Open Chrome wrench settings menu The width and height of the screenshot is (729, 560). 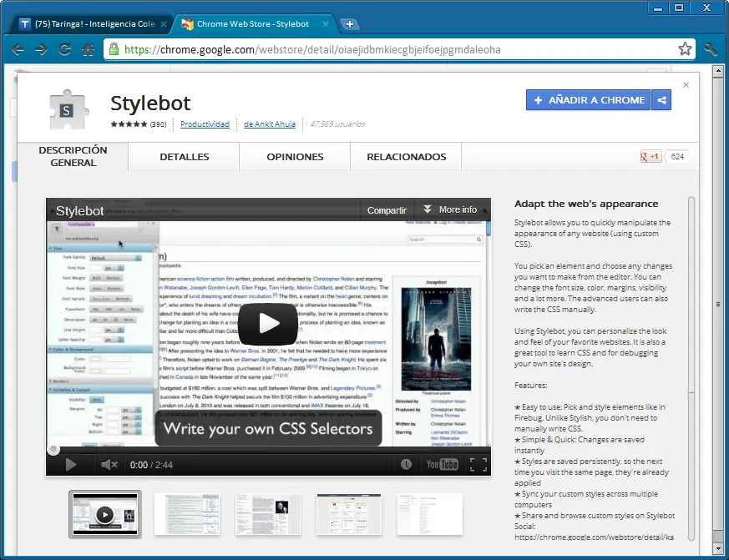(711, 49)
